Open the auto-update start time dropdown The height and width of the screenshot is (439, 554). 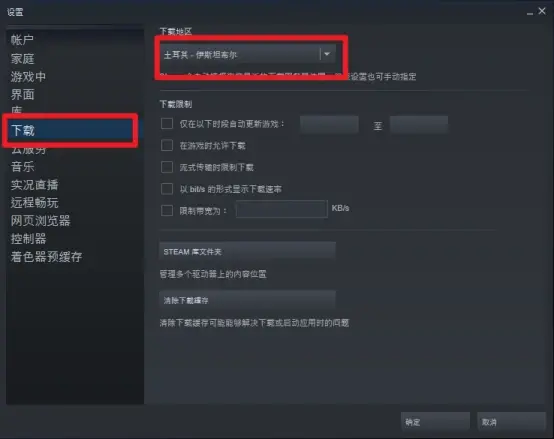(x=329, y=124)
